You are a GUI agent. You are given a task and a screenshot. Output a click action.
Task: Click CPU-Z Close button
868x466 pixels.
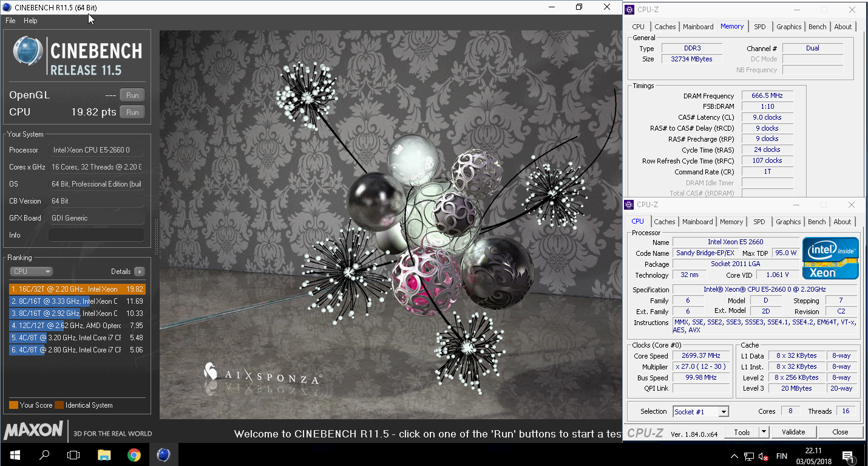(x=840, y=432)
